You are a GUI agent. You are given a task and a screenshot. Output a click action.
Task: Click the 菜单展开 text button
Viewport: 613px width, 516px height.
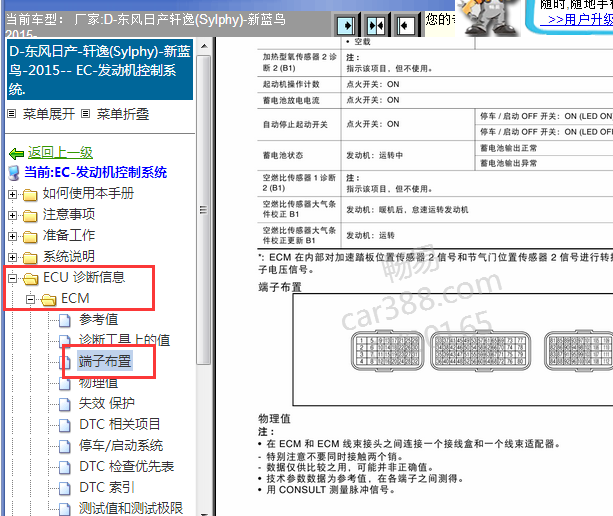click(x=48, y=114)
